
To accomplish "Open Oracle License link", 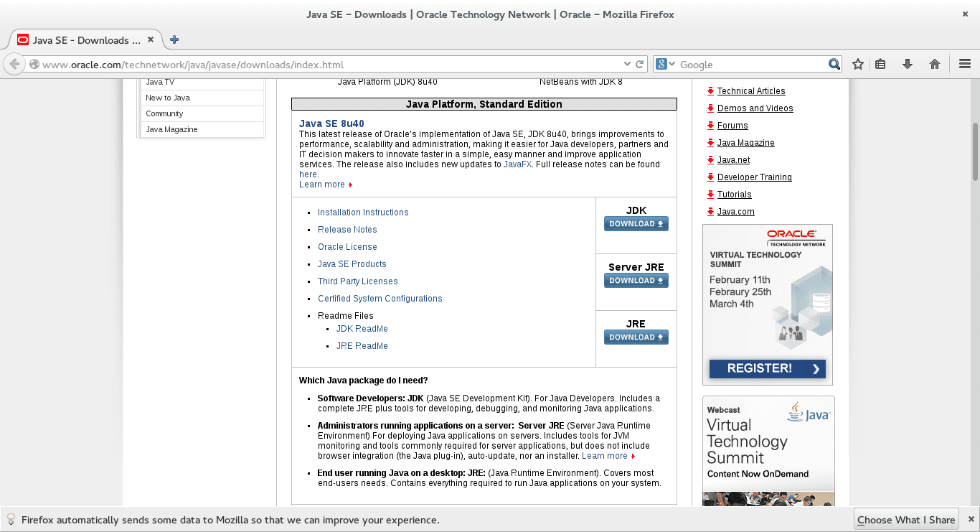I will click(x=347, y=247).
